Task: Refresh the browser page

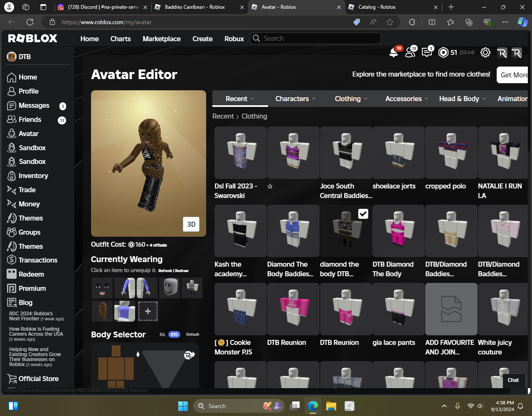Action: point(30,22)
